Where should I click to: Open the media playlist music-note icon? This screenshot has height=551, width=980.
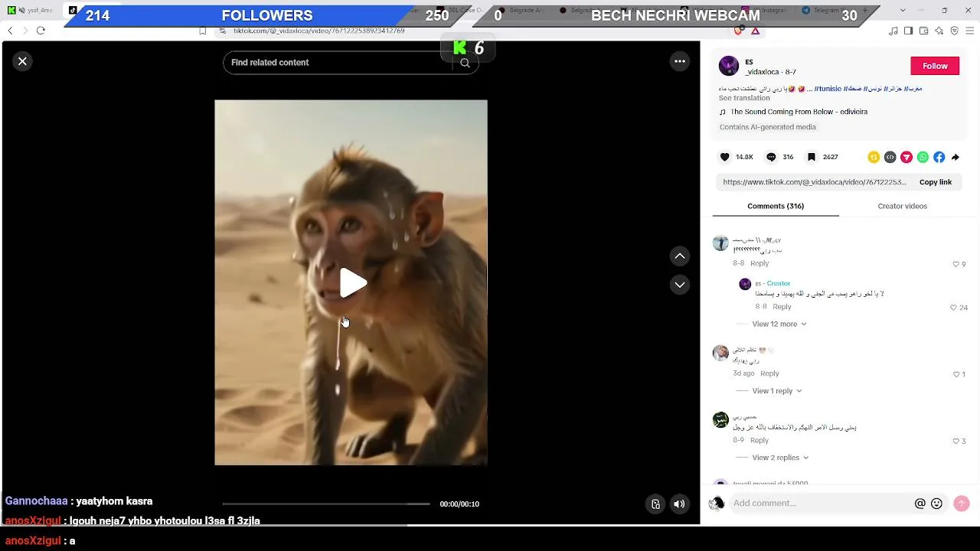[x=893, y=31]
